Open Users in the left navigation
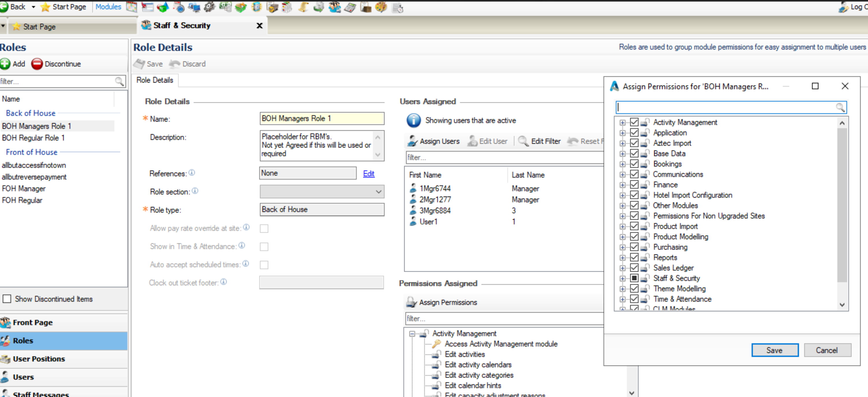 pos(63,377)
